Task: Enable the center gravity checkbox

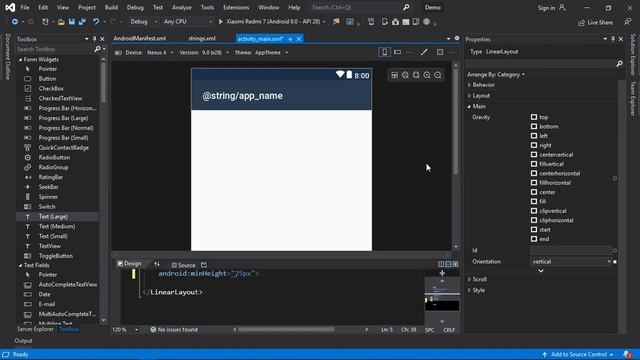Action: (x=534, y=192)
